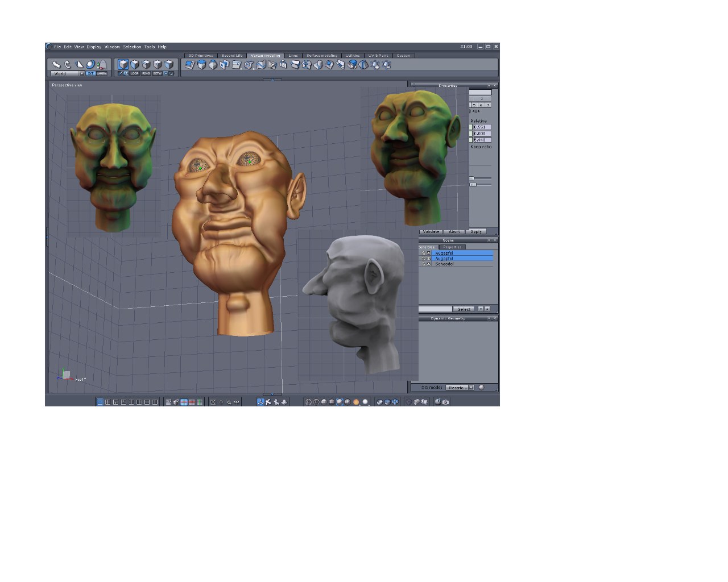Choose the white sphere lighting preset
The image size is (728, 582).
[365, 402]
